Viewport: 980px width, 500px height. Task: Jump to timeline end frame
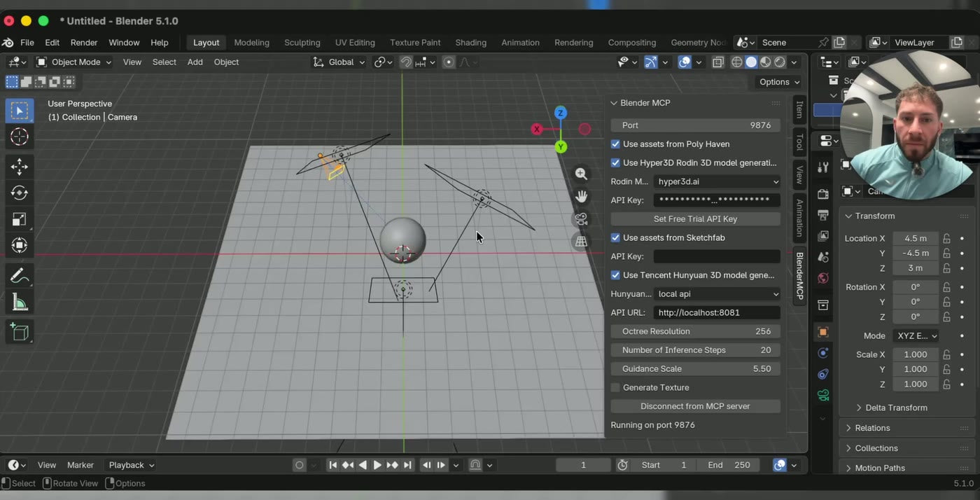pyautogui.click(x=407, y=465)
